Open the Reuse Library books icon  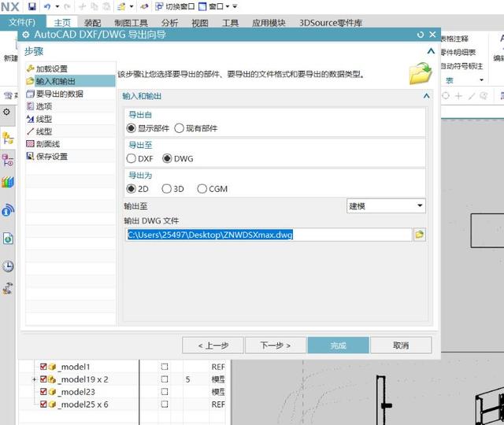[8, 182]
